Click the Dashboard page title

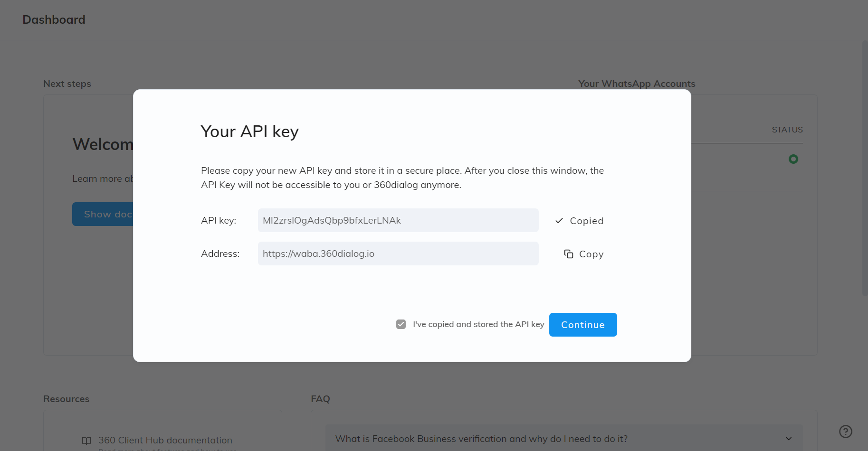(54, 19)
